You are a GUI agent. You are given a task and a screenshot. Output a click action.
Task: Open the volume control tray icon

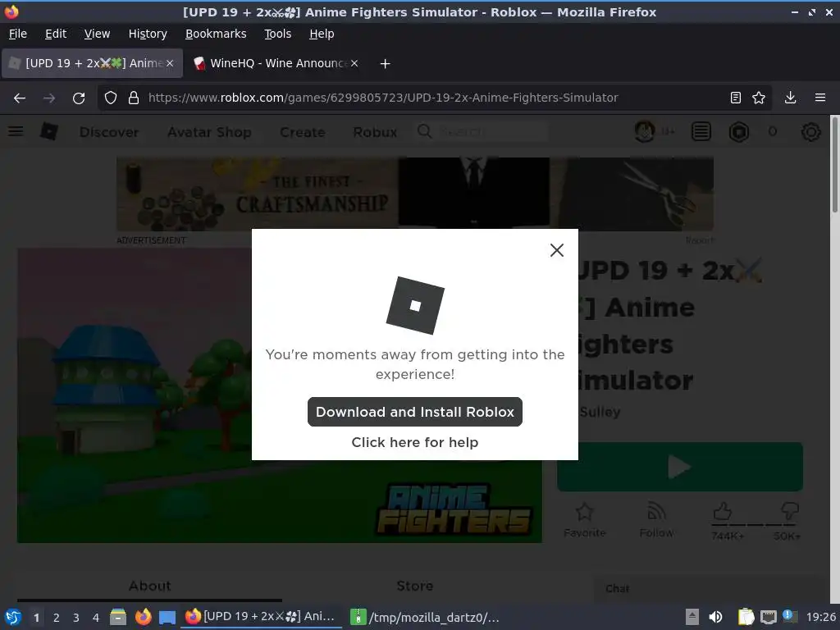[715, 617]
